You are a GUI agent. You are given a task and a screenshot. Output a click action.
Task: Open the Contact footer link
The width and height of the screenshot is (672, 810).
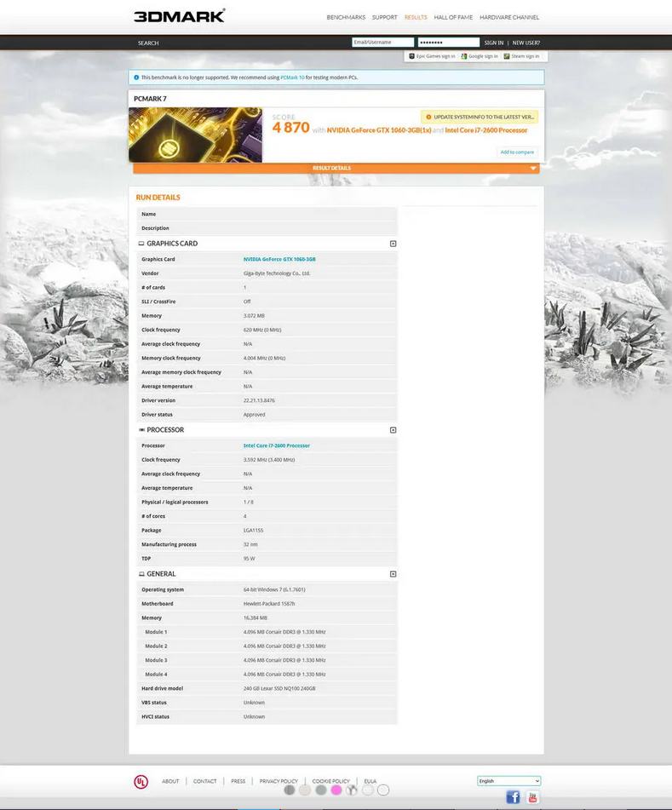(204, 781)
